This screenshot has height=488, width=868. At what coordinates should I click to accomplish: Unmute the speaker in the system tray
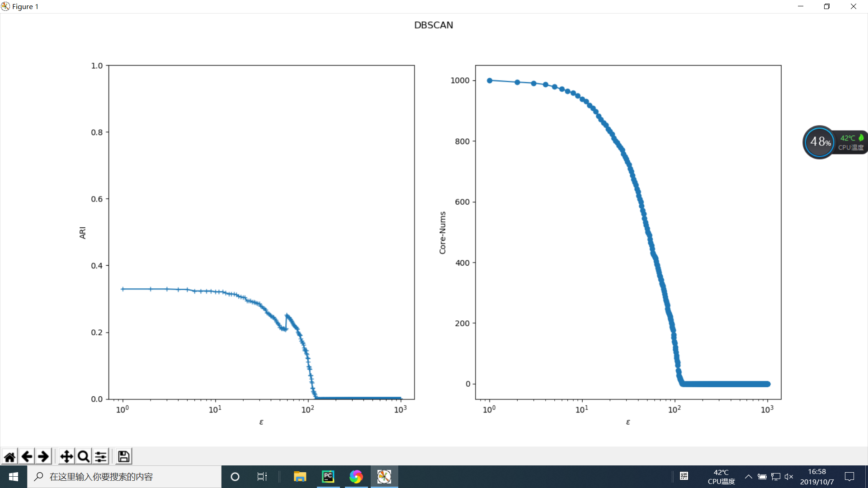(x=789, y=476)
